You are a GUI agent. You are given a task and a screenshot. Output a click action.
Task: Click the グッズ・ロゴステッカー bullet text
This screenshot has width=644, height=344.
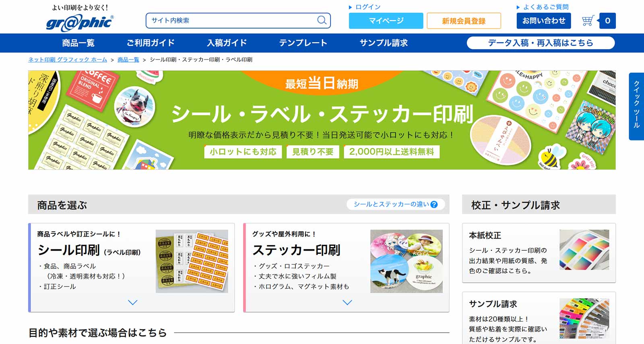tap(294, 266)
